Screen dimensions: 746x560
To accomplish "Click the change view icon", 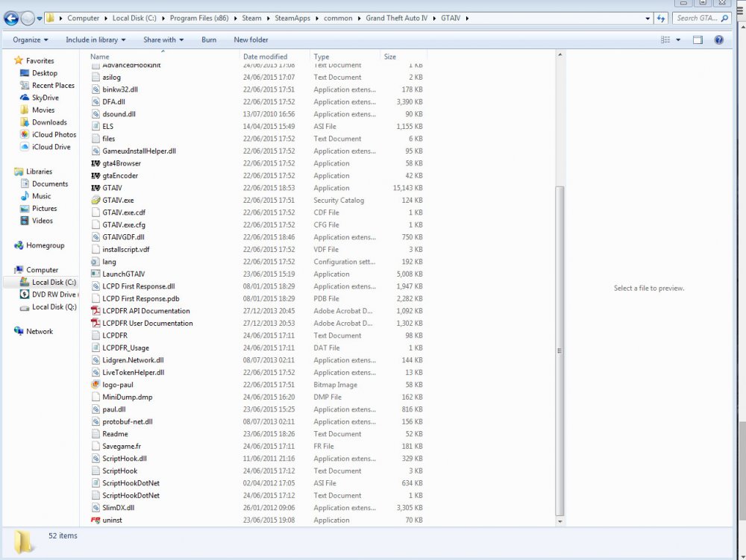I will [665, 40].
